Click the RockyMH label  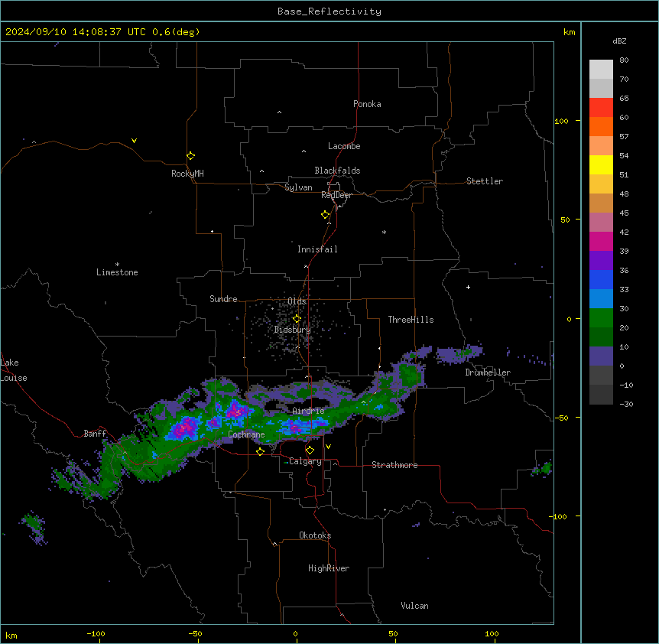coord(187,174)
